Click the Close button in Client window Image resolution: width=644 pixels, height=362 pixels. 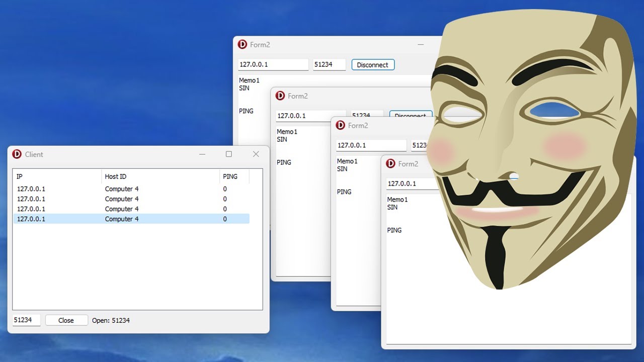66,320
